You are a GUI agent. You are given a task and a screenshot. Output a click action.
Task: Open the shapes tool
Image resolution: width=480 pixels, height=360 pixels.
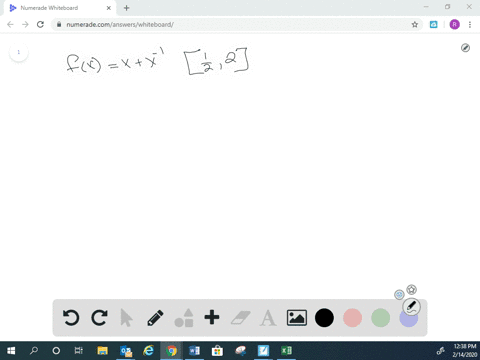coord(184,318)
